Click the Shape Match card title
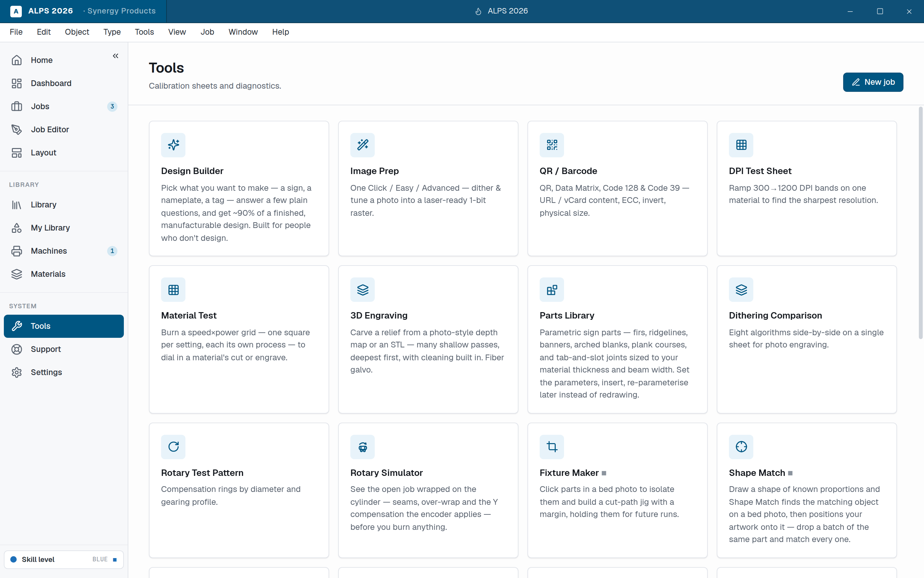Image resolution: width=924 pixels, height=578 pixels. pyautogui.click(x=757, y=473)
